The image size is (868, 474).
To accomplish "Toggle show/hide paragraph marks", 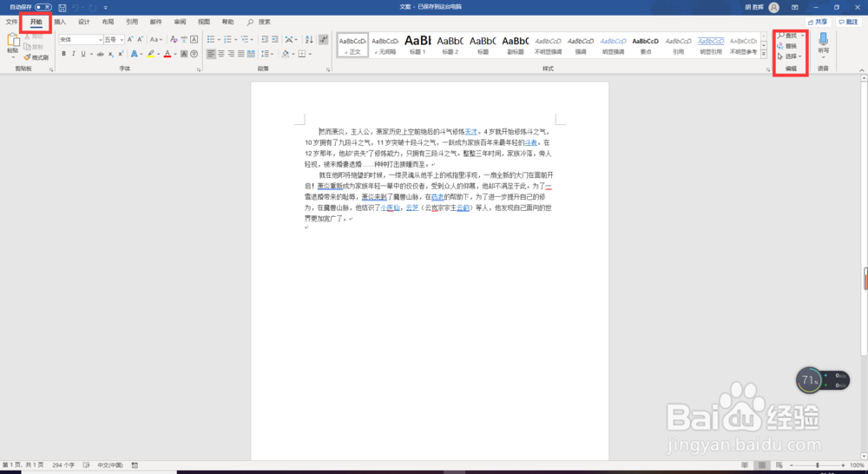I will tap(324, 39).
